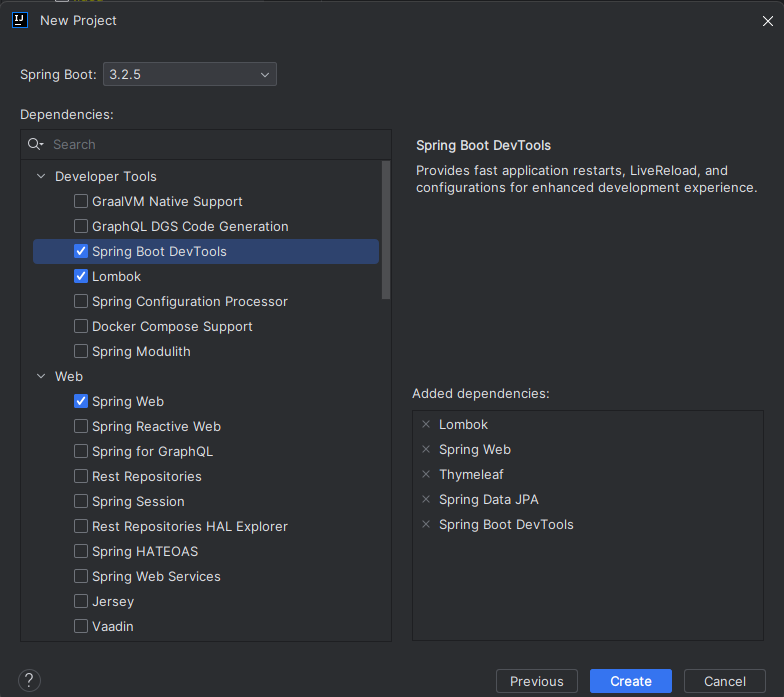Remove Spring Web from added dependencies
The height and width of the screenshot is (697, 784).
426,450
